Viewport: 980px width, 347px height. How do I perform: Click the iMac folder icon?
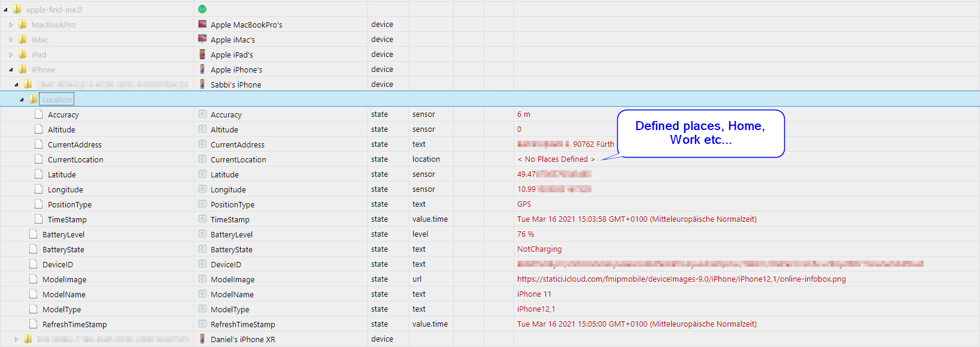pos(23,39)
